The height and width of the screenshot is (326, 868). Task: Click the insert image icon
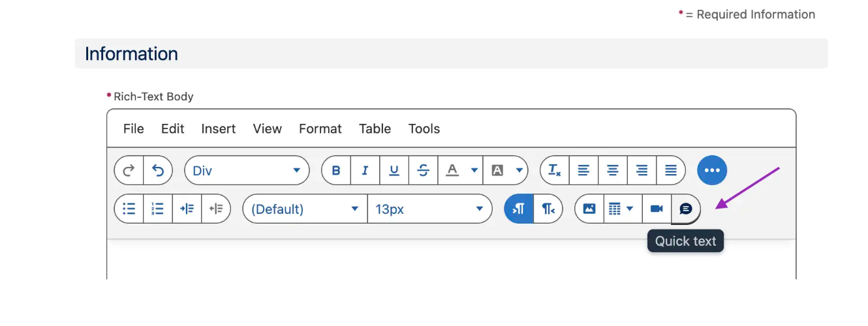pos(589,209)
